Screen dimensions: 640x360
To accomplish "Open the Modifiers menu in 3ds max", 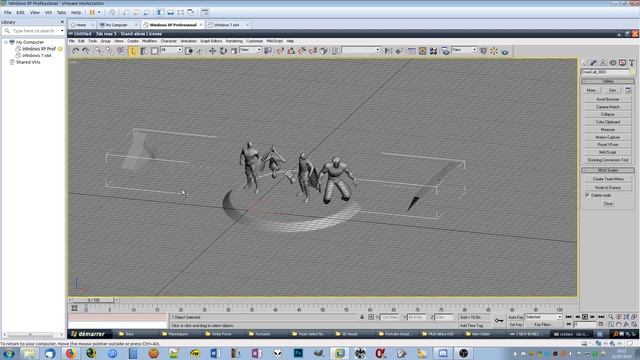I will pyautogui.click(x=149, y=41).
